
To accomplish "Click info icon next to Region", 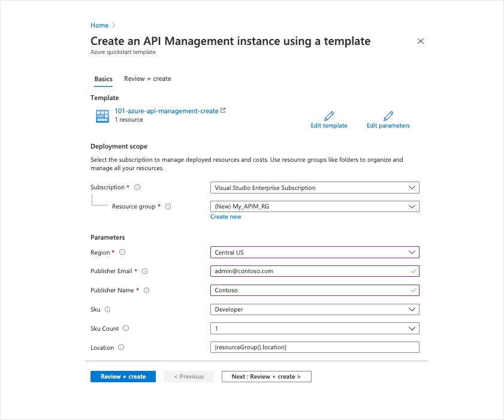I will pos(122,252).
